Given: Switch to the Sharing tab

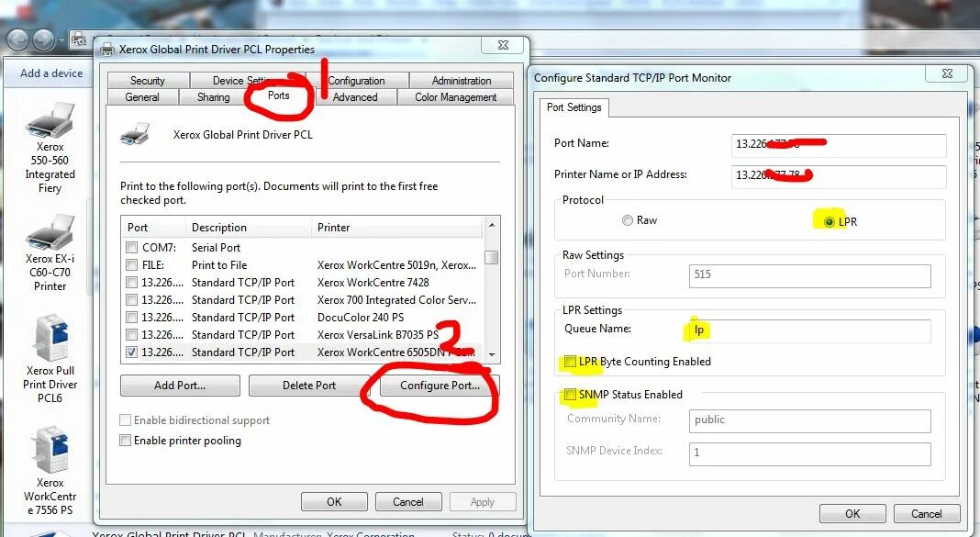Looking at the screenshot, I should point(214,97).
